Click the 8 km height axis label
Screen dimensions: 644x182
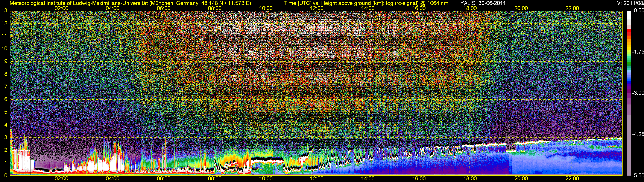(x=6, y=74)
